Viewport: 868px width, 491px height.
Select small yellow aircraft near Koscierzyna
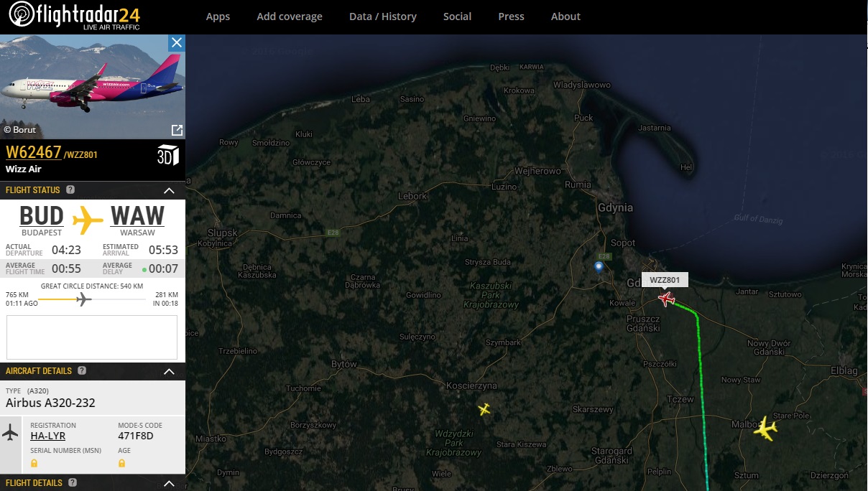[x=484, y=409]
